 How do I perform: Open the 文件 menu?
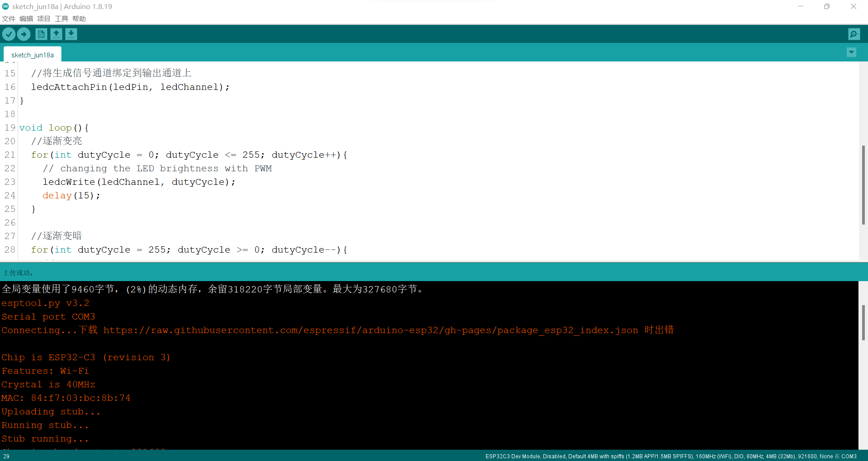[x=9, y=19]
